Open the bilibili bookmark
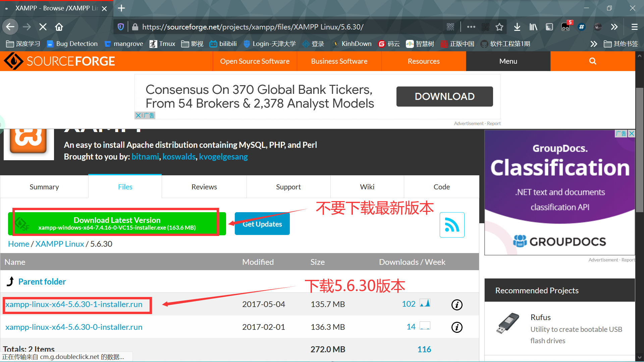This screenshot has width=644, height=362. pos(223,44)
